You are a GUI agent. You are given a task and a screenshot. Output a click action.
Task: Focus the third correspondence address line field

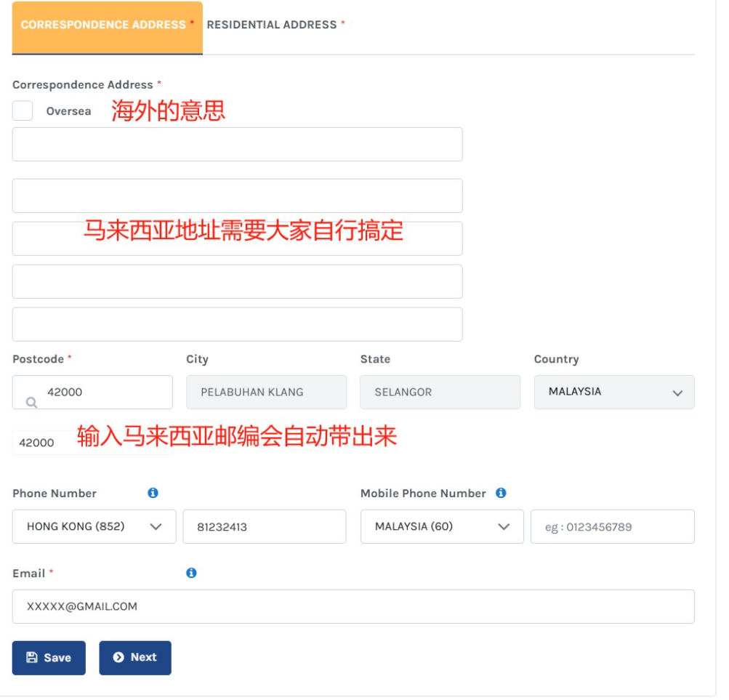237,238
